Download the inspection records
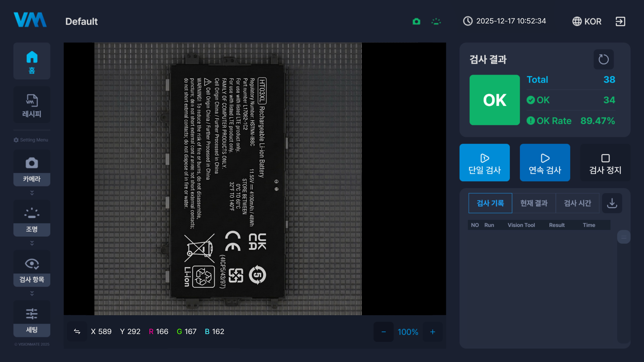The height and width of the screenshot is (362, 644). (612, 203)
